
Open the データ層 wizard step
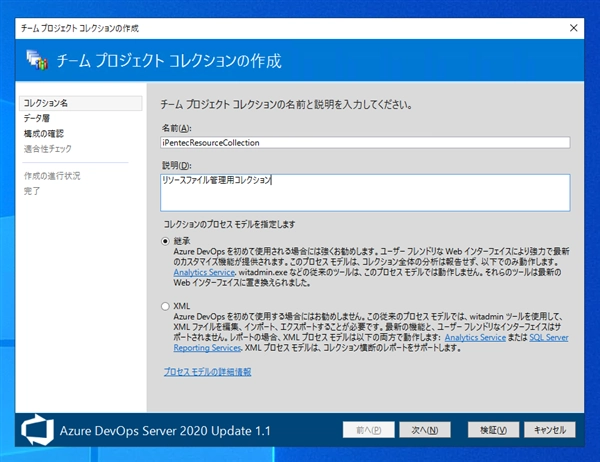[x=37, y=118]
